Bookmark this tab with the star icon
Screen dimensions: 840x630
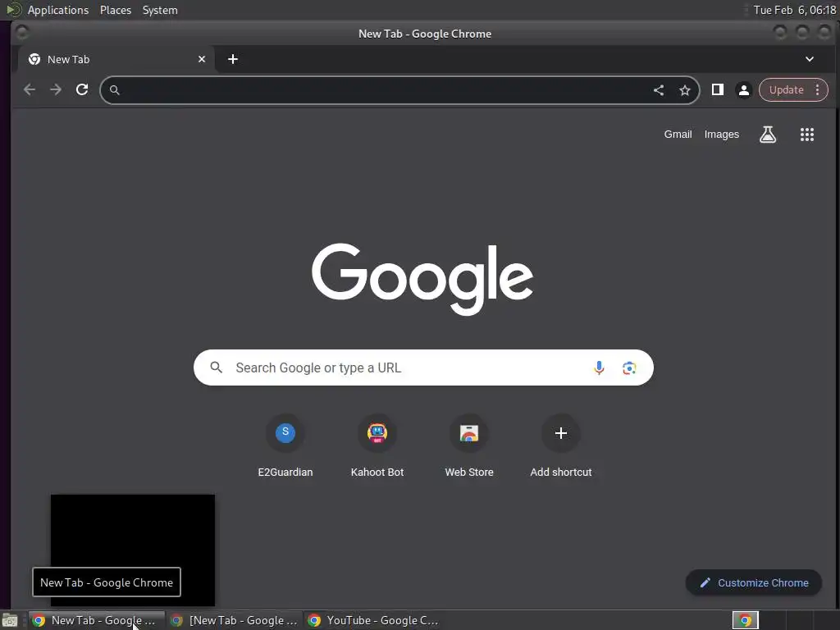tap(685, 90)
